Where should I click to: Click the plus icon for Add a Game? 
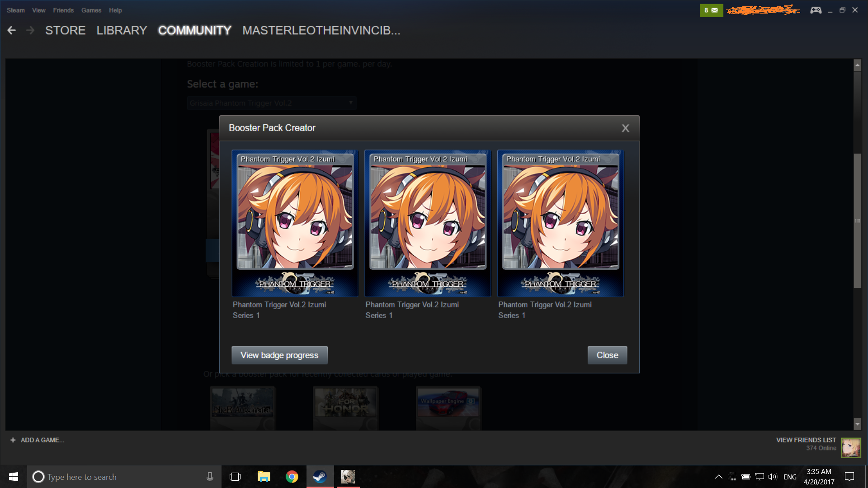pyautogui.click(x=13, y=440)
